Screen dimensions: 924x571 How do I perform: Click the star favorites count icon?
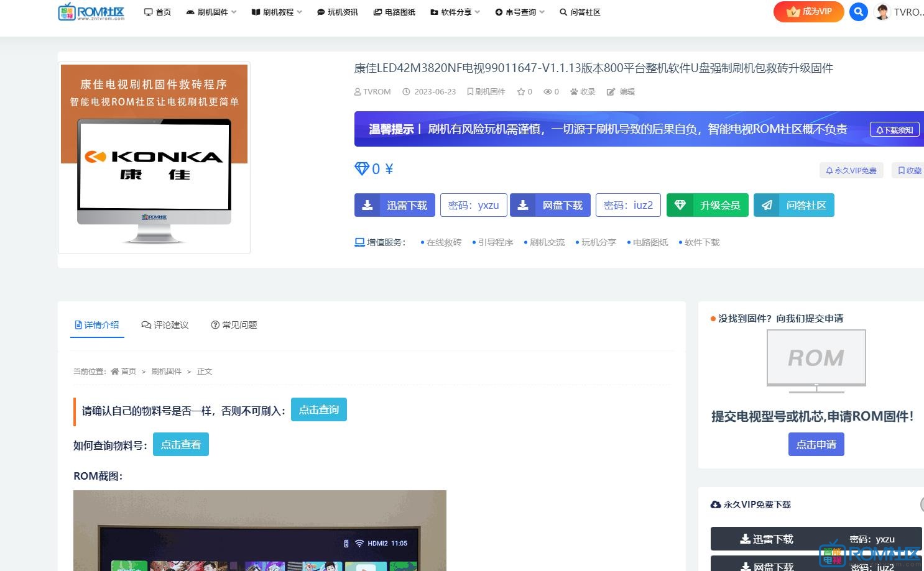(521, 92)
